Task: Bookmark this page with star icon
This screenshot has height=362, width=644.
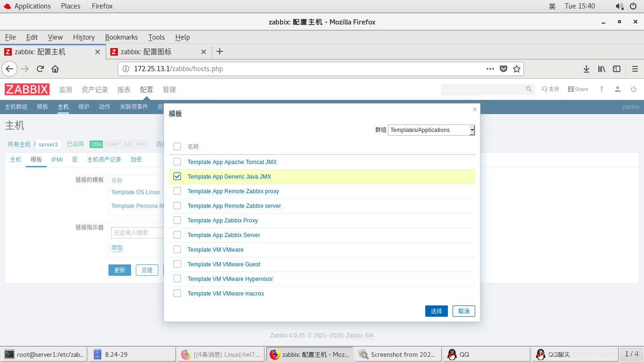Action: pyautogui.click(x=517, y=69)
